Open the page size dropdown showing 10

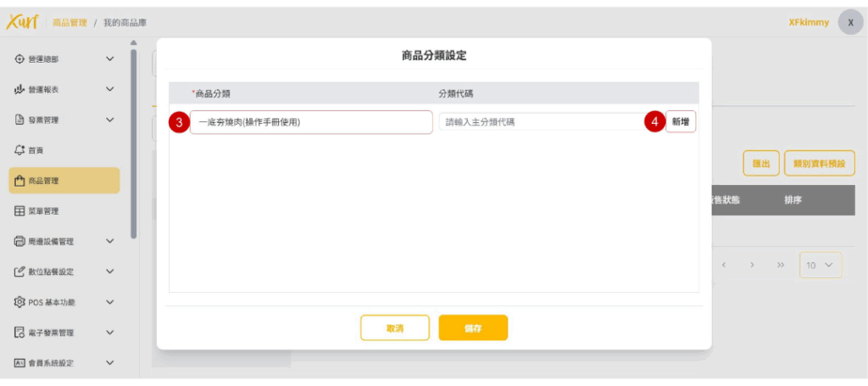(x=820, y=266)
